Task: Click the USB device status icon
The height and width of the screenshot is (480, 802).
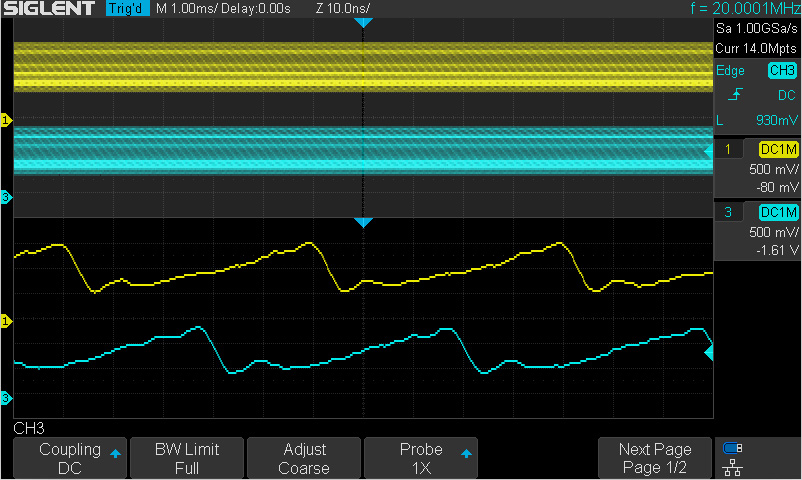Action: (x=734, y=447)
